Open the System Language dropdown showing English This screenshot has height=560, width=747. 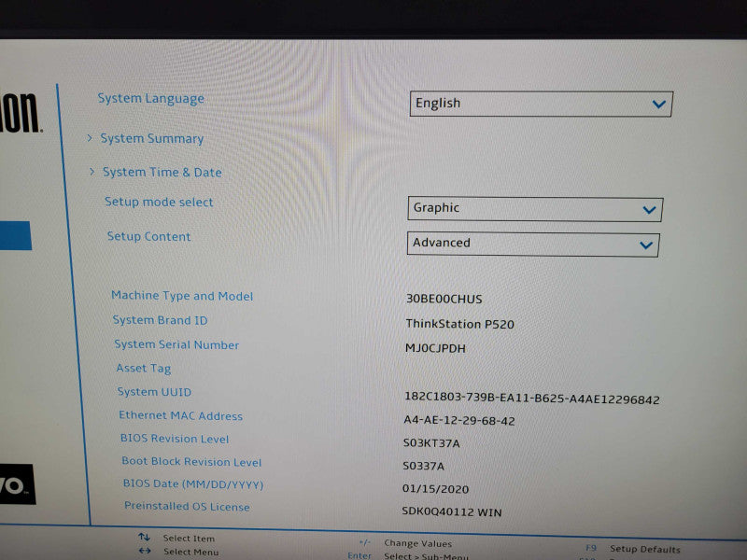tap(541, 104)
